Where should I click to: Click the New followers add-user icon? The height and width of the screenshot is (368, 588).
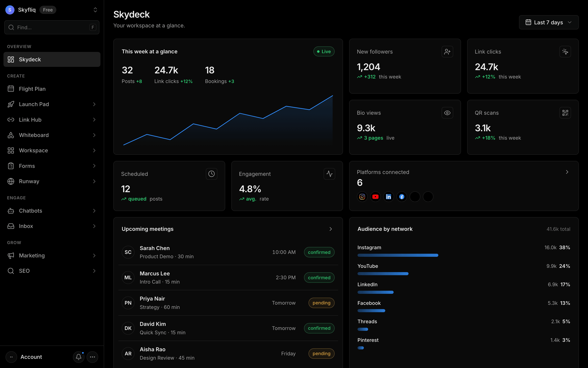coord(447,52)
